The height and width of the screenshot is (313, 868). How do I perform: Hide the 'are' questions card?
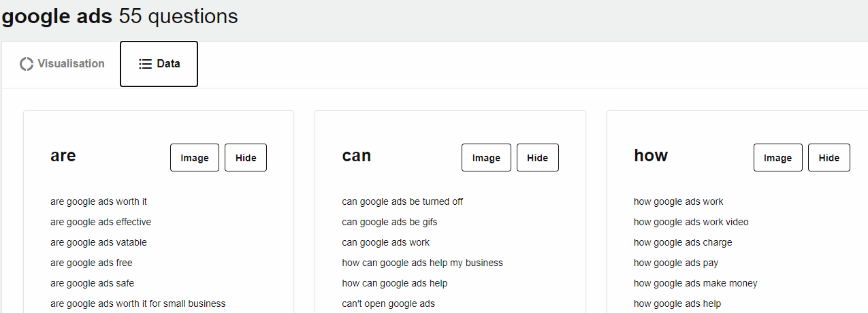246,158
